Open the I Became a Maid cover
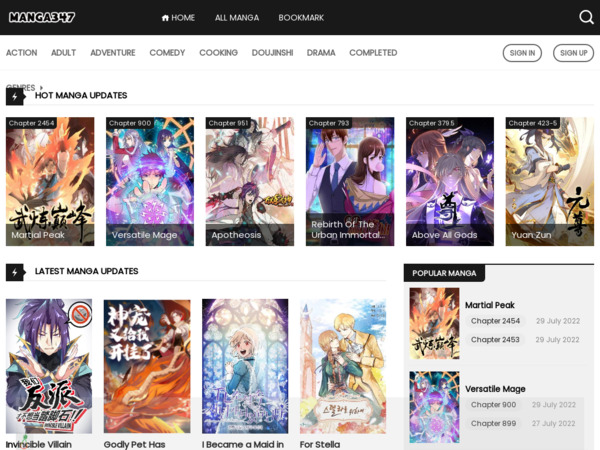 tap(245, 366)
